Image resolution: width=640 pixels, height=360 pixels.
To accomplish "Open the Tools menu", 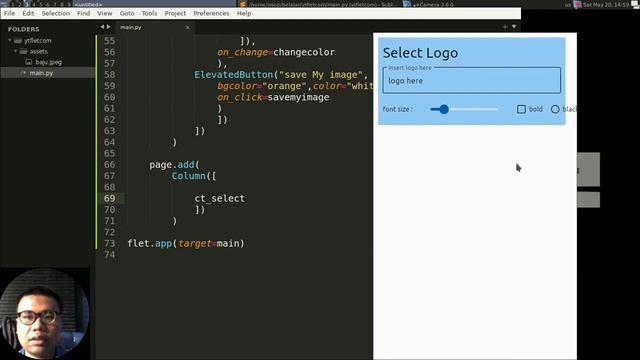I will tap(149, 13).
